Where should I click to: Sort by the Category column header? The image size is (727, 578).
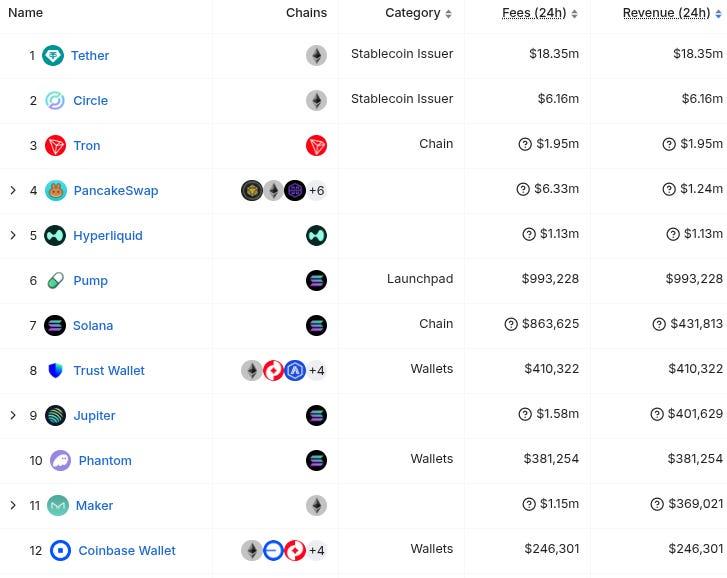coord(418,13)
